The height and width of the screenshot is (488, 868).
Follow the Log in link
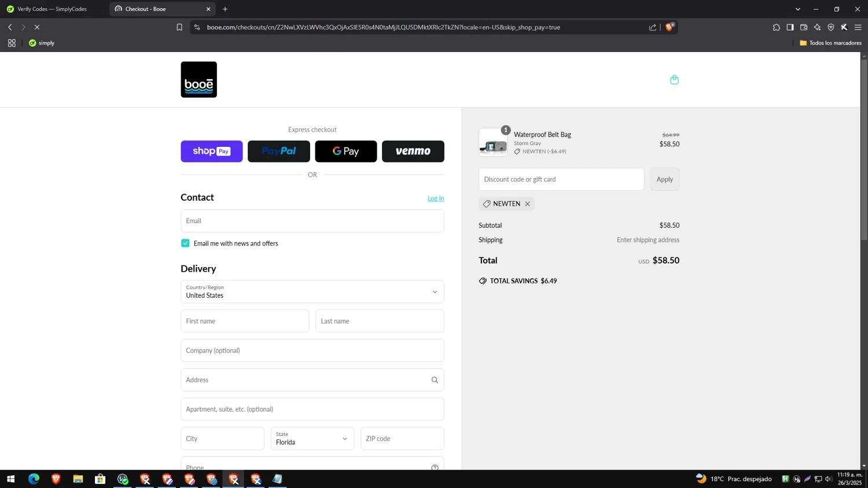(x=436, y=198)
